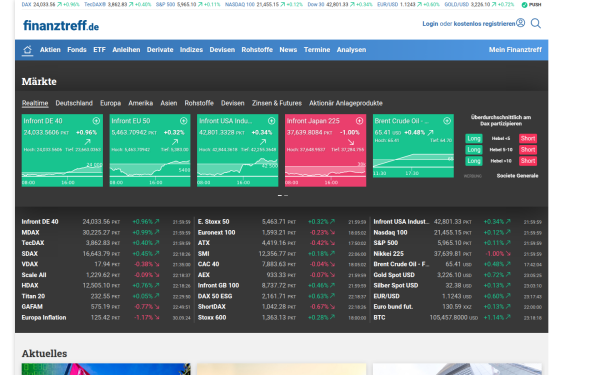Screen dimensions: 600x375
Task: Open the Indizes menu
Action: pos(191,50)
